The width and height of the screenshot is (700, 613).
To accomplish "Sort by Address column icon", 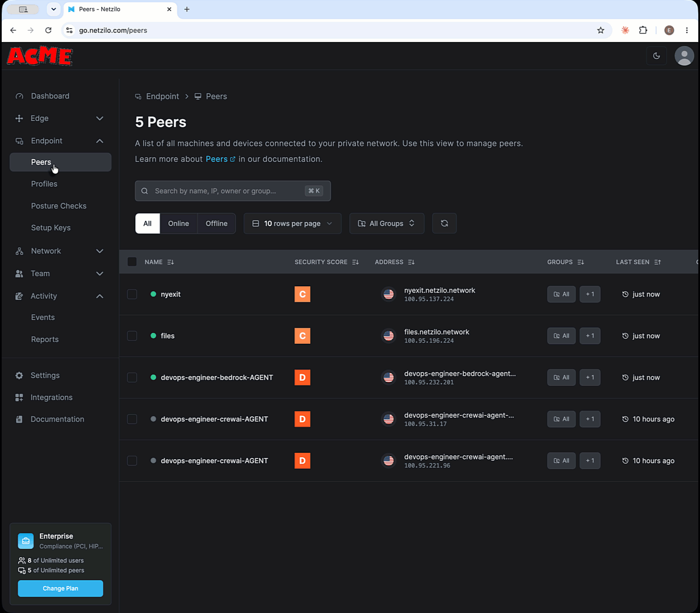I will (x=411, y=262).
